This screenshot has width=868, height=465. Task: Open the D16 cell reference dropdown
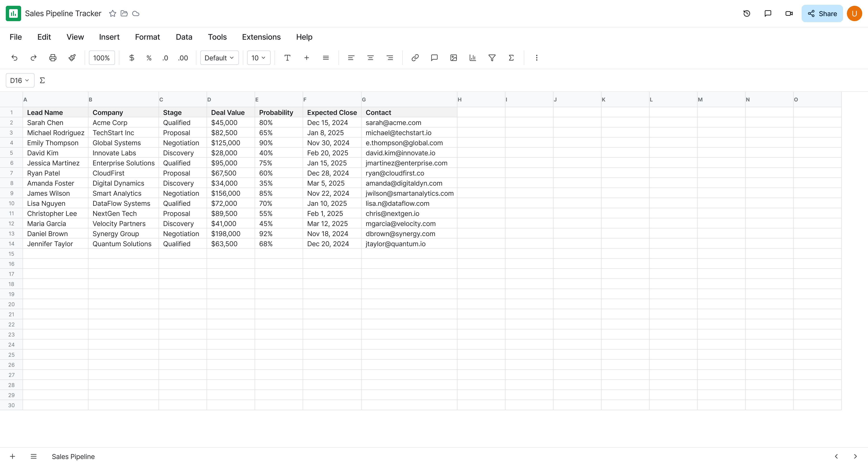pos(19,80)
